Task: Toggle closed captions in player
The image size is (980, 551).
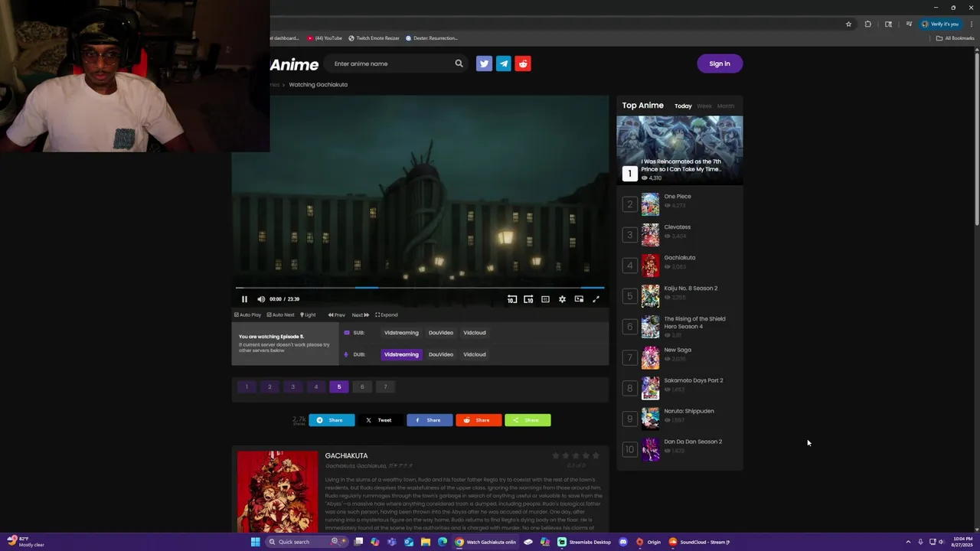Action: pos(545,299)
